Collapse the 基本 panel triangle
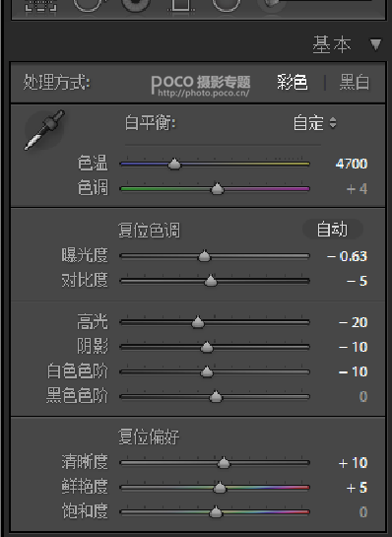 click(375, 44)
